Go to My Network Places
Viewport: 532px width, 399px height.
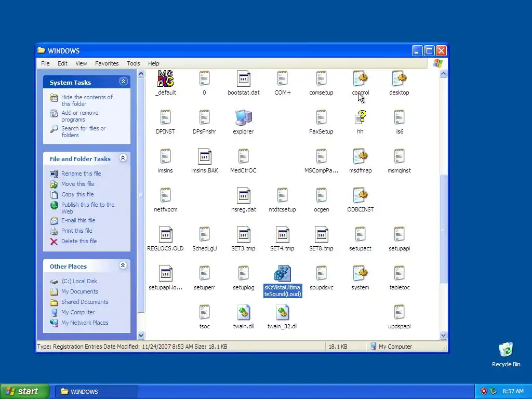pos(85,323)
